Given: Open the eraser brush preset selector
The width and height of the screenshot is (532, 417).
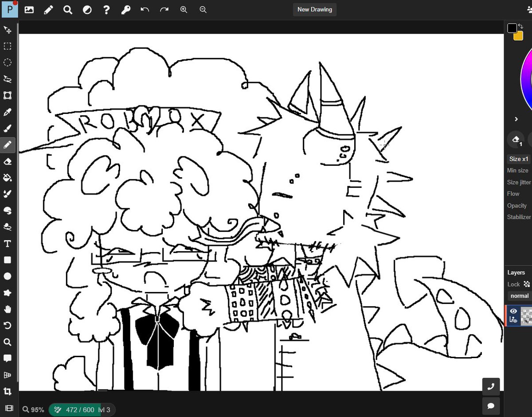Looking at the screenshot, I should point(516,140).
